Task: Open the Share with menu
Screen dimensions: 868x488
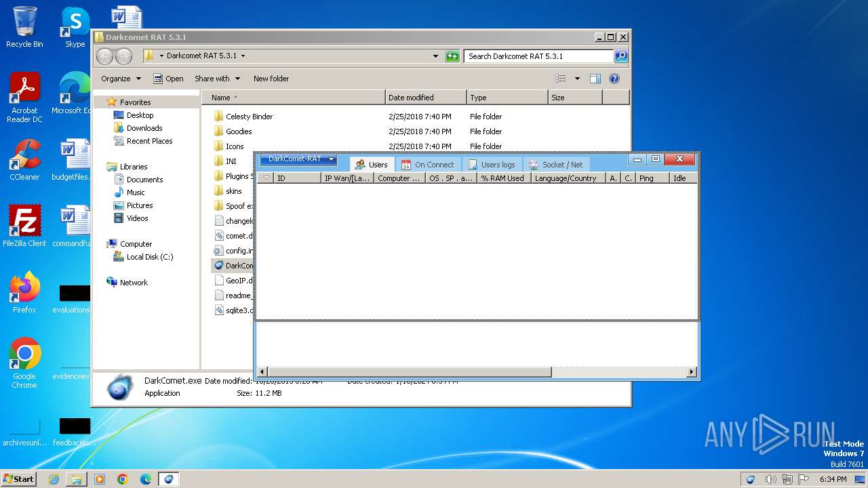Action: [217, 79]
